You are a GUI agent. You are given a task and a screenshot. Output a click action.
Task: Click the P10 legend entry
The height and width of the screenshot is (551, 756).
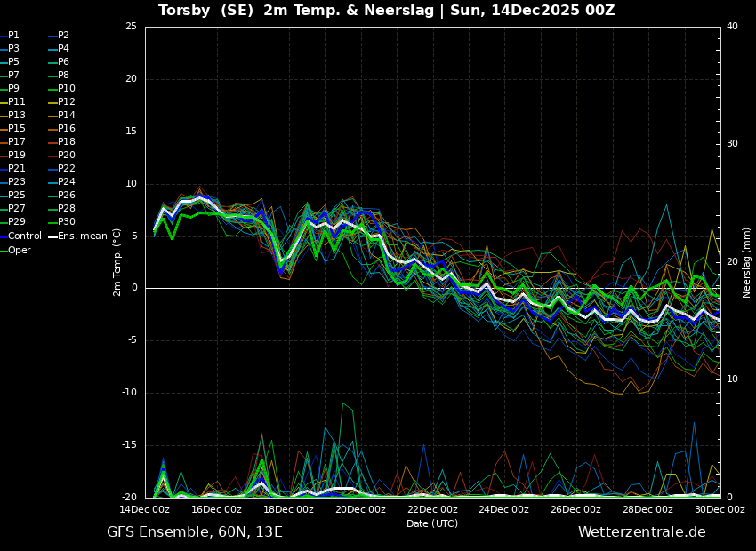[62, 89]
